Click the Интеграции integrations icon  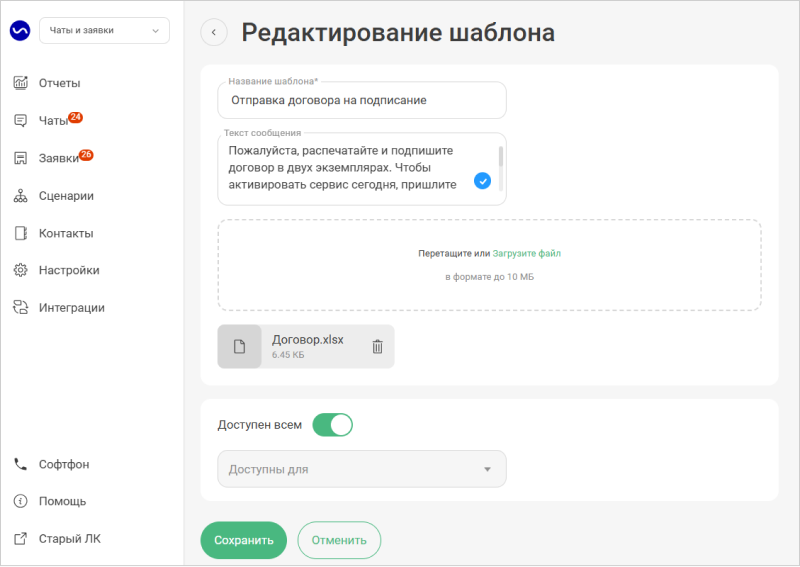[20, 307]
